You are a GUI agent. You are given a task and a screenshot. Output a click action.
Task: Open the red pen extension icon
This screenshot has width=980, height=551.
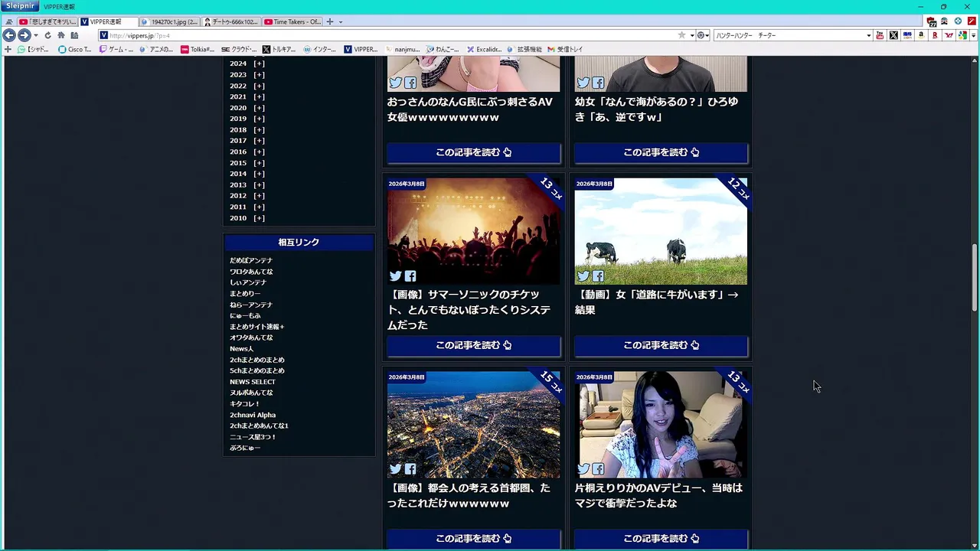point(972,21)
